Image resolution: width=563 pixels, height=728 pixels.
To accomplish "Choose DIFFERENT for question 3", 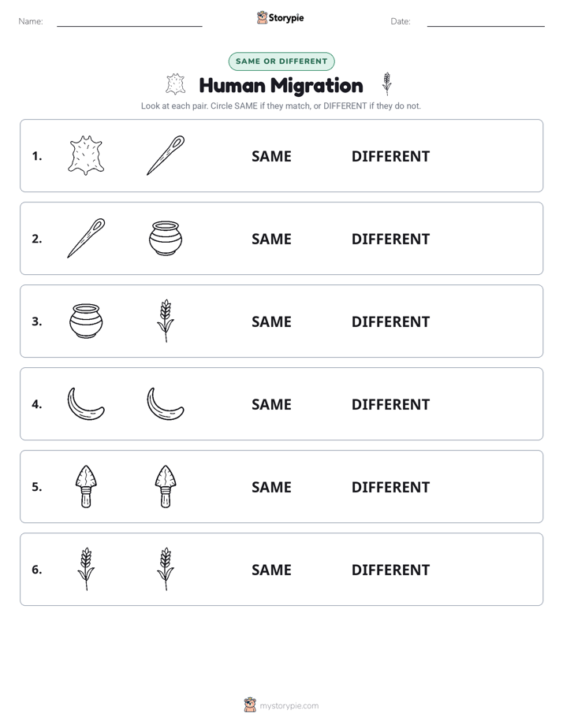I will (x=390, y=321).
